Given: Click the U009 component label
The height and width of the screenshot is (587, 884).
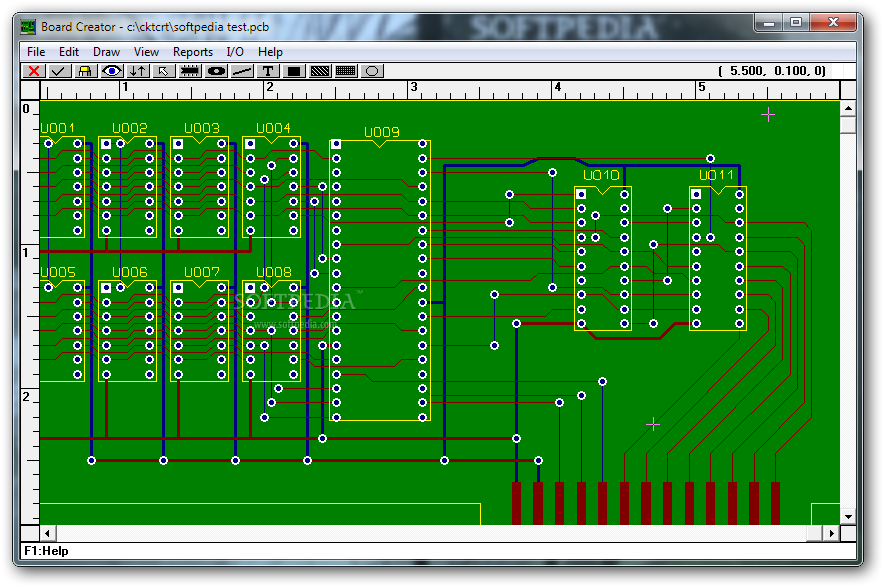Looking at the screenshot, I should (x=382, y=132).
